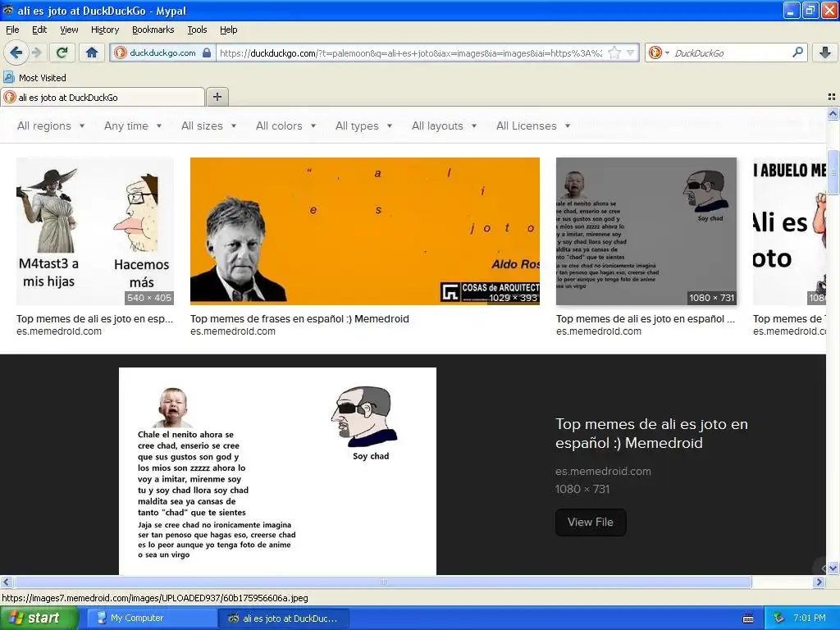
Task: Click the horizontal scrollbar thumb
Action: 382,582
